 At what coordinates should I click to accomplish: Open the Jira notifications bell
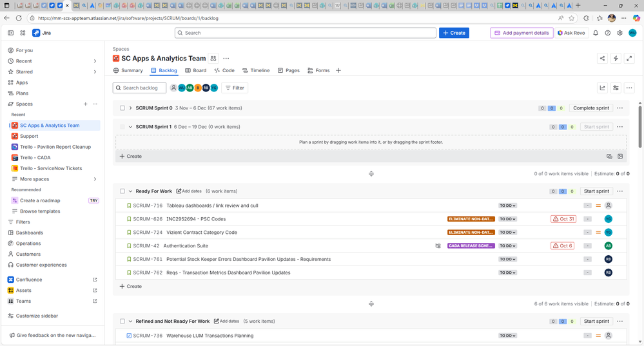596,33
